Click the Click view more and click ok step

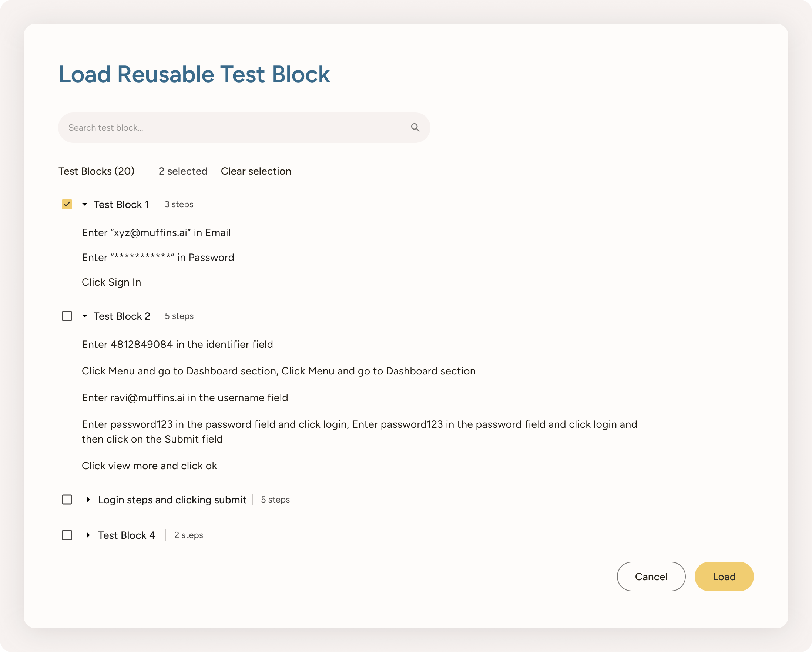[149, 466]
